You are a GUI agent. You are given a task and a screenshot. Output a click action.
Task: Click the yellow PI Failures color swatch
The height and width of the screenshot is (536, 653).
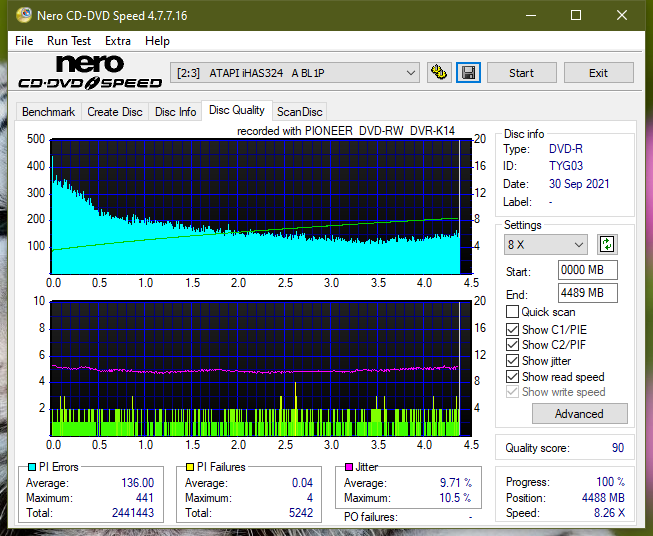point(190,467)
